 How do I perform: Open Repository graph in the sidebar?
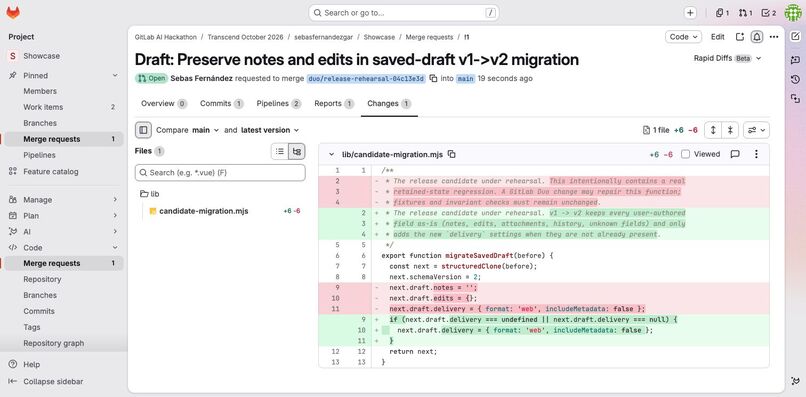[64, 343]
